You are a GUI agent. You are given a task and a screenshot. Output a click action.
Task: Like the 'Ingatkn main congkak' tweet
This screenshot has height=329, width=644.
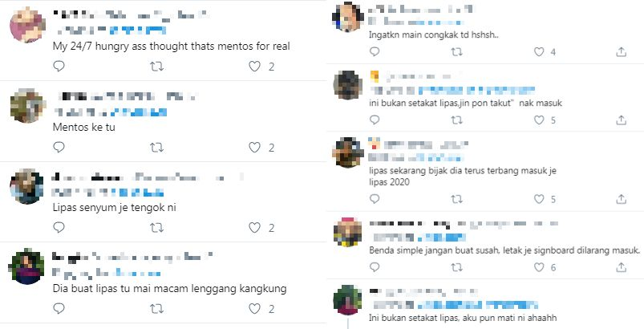point(539,51)
